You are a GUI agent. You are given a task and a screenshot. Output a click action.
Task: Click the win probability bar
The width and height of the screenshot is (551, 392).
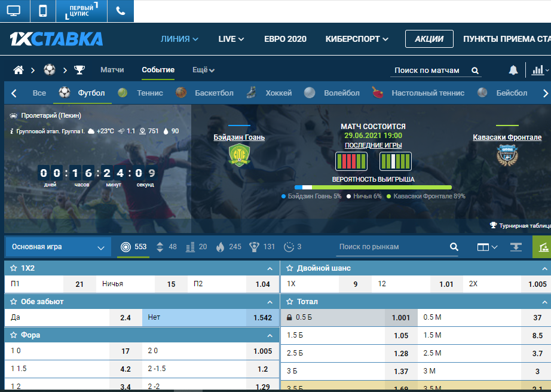coord(373,188)
